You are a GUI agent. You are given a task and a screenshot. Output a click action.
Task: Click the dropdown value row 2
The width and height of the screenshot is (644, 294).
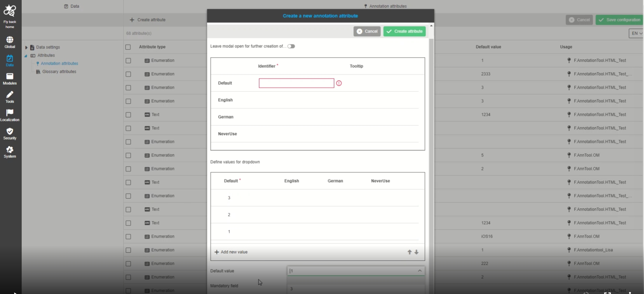(315, 215)
